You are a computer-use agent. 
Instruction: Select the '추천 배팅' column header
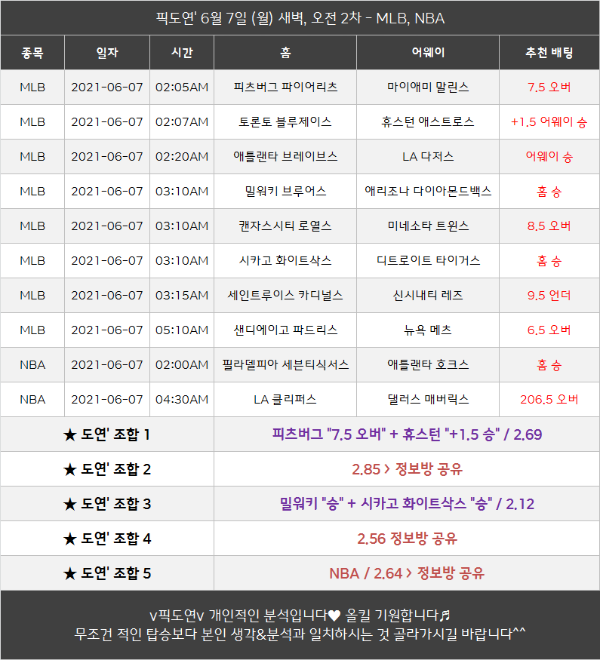click(x=549, y=53)
